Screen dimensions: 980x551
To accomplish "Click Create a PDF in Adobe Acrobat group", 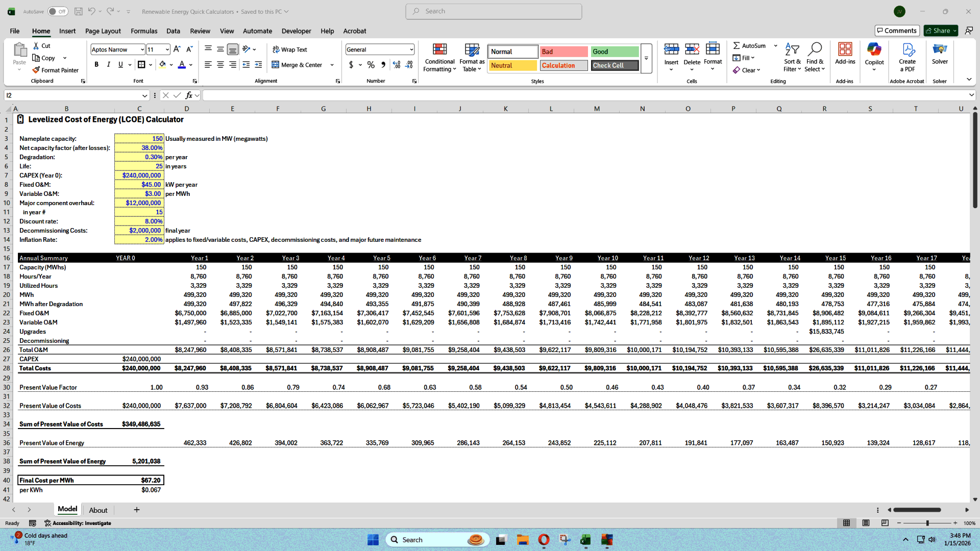I will (907, 57).
